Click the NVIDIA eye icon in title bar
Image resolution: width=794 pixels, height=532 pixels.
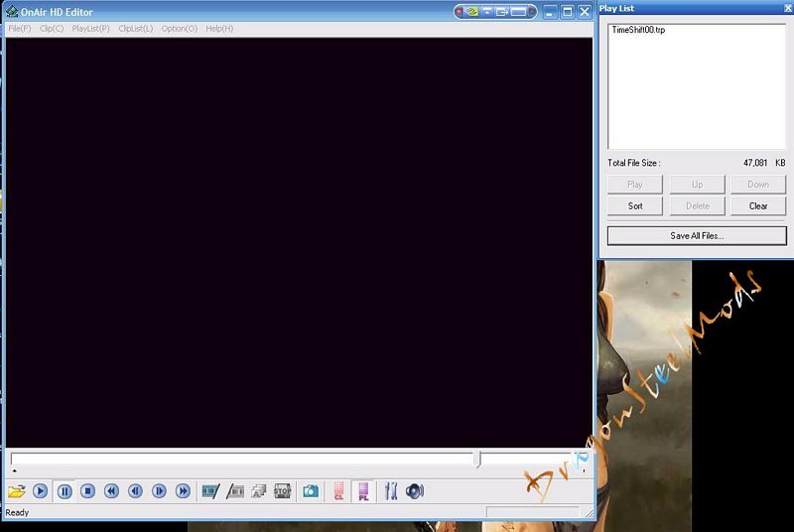tap(471, 11)
